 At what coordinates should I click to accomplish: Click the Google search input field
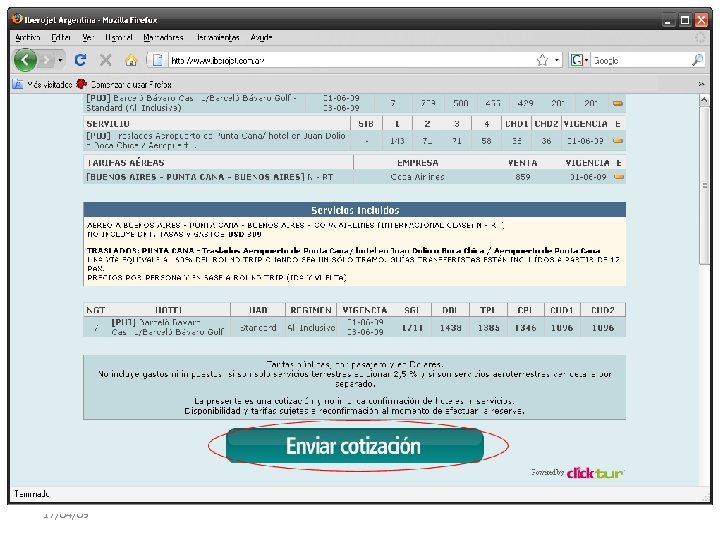(x=641, y=60)
